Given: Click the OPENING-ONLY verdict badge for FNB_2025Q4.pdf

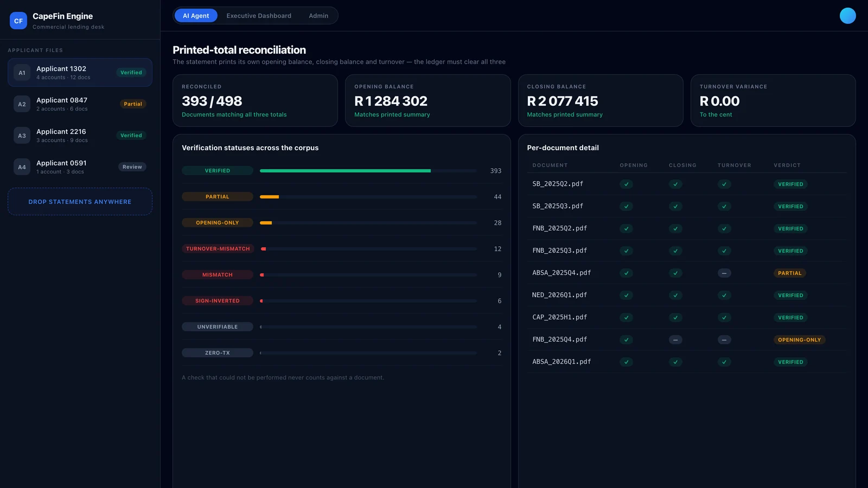Looking at the screenshot, I should coord(799,340).
